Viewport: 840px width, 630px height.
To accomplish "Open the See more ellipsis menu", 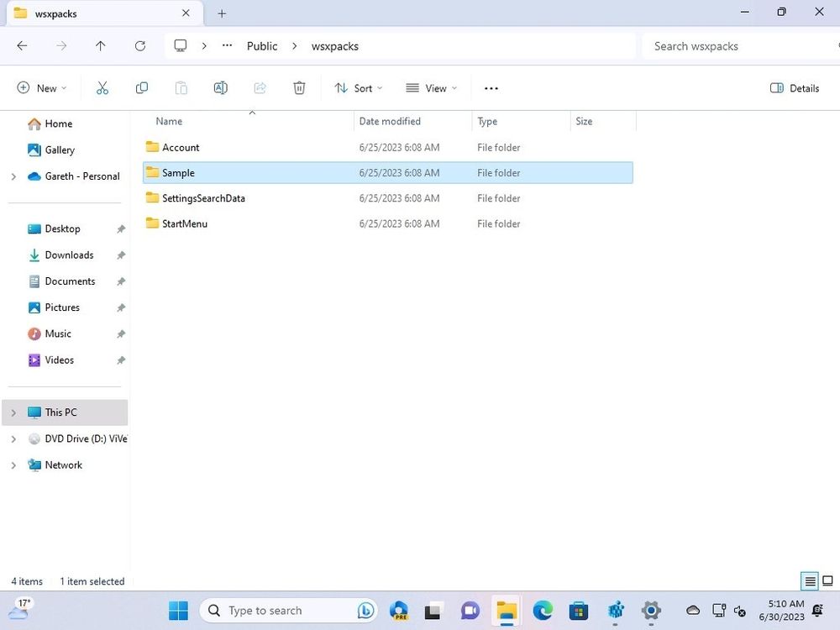I will click(x=491, y=88).
